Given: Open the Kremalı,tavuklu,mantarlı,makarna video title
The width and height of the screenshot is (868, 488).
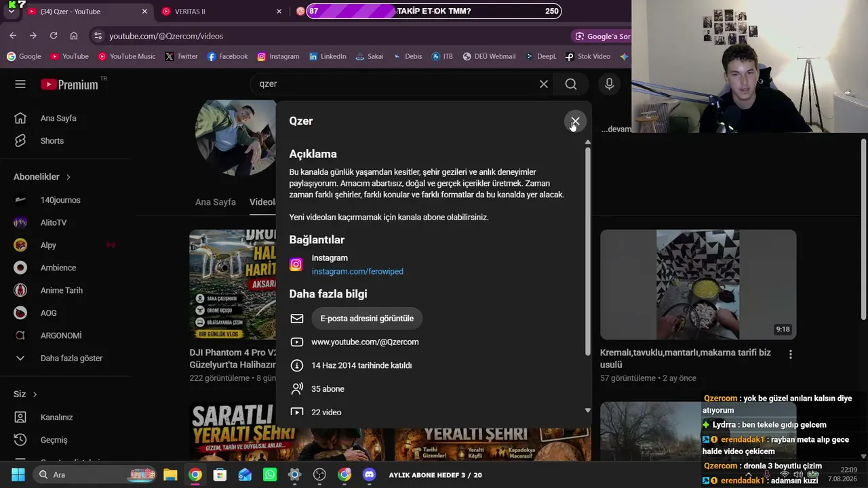Looking at the screenshot, I should pos(685,359).
